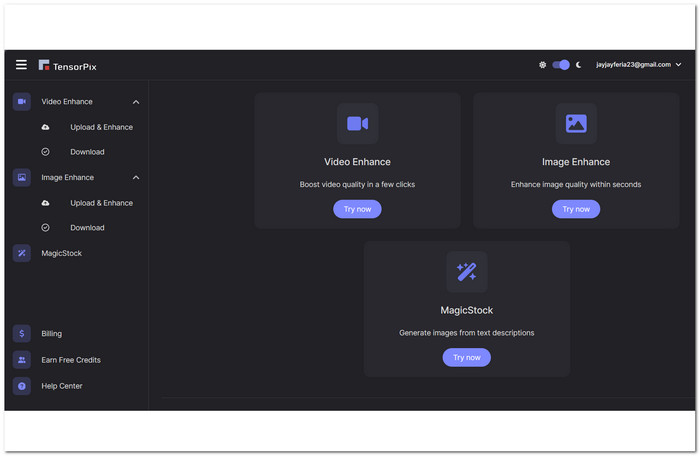Click the checkmark icon under Video Enhance

pyautogui.click(x=46, y=152)
